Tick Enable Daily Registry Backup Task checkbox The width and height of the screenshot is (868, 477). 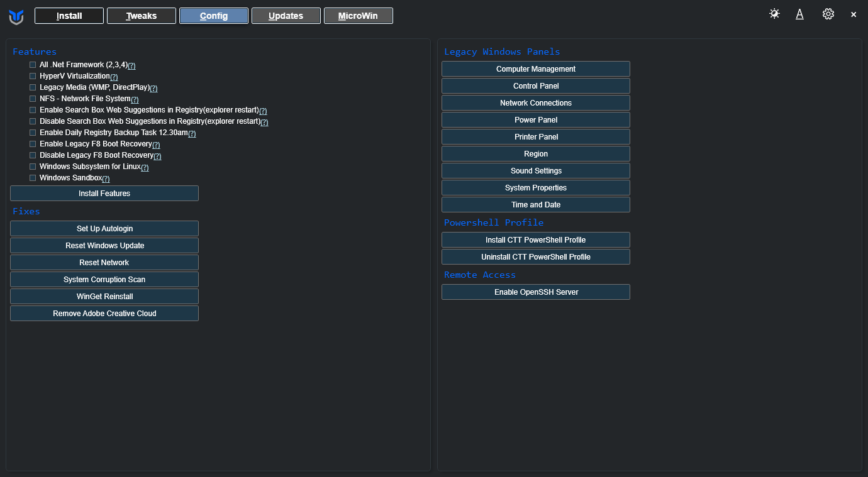pos(33,133)
